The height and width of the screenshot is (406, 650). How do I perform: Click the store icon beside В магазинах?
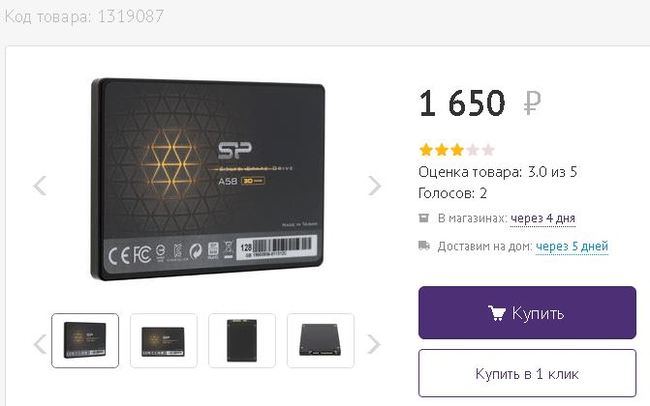click(423, 218)
